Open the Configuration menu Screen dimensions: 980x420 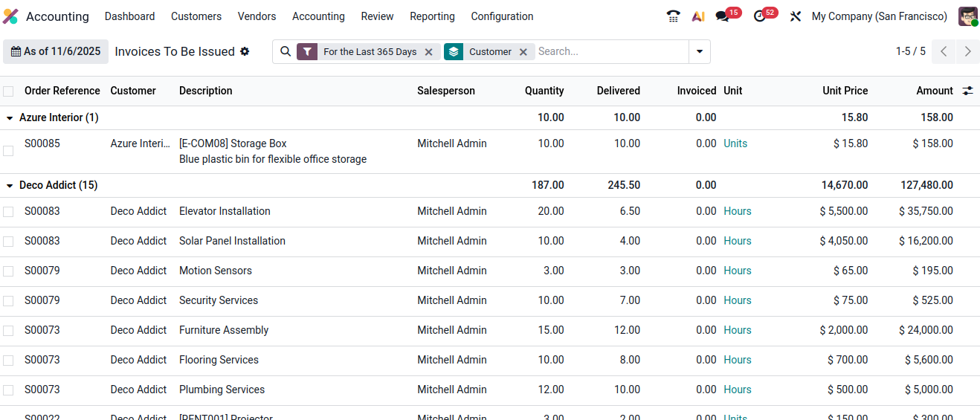[502, 16]
